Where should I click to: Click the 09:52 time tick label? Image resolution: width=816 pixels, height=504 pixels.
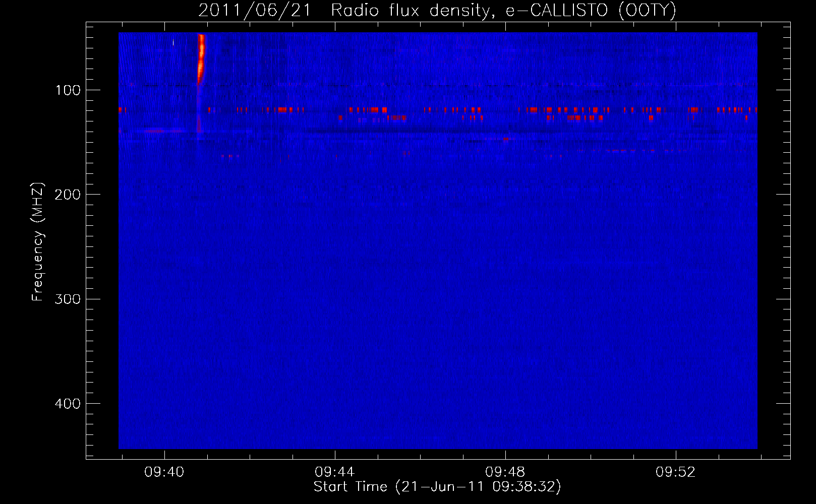tap(676, 472)
